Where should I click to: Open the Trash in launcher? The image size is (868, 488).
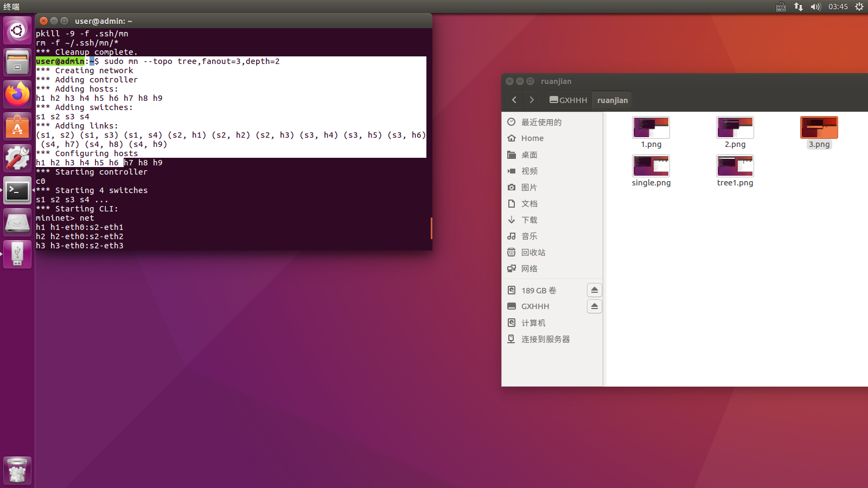[17, 471]
